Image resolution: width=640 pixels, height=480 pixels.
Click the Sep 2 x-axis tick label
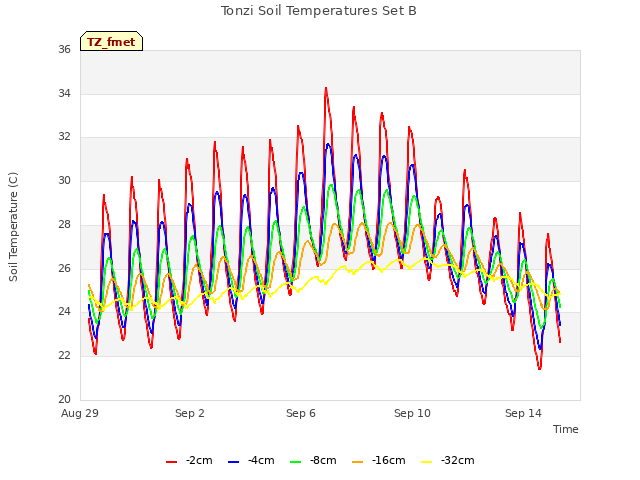(x=190, y=413)
